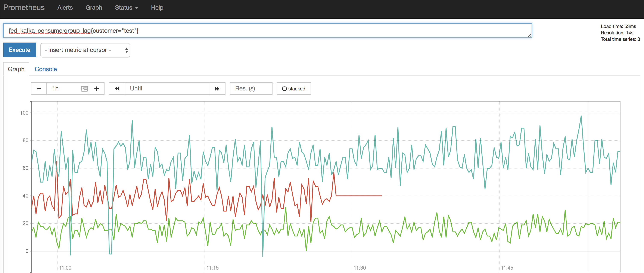Open Graph in the top navigation bar

pyautogui.click(x=94, y=7)
